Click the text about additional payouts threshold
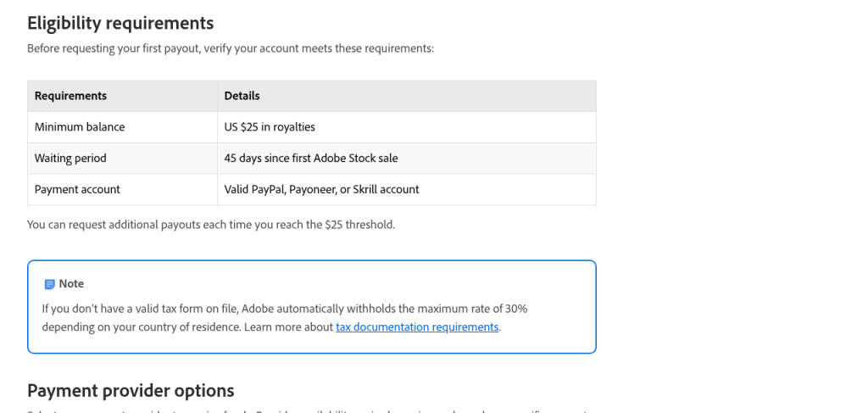The image size is (868, 413). coord(211,225)
